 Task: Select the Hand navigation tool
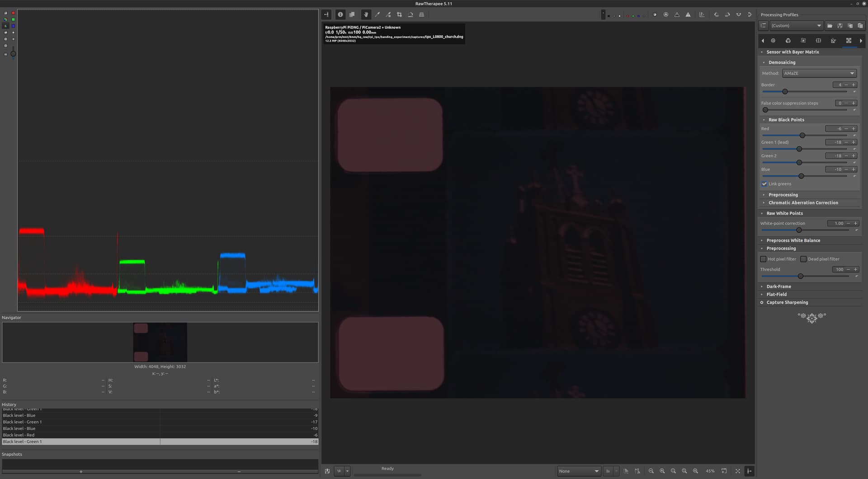pyautogui.click(x=366, y=14)
